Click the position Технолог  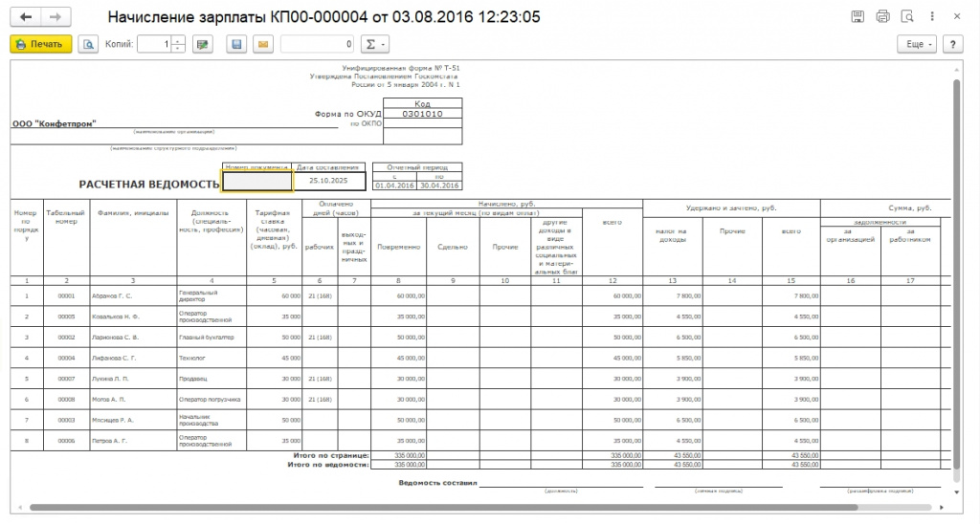[191, 358]
